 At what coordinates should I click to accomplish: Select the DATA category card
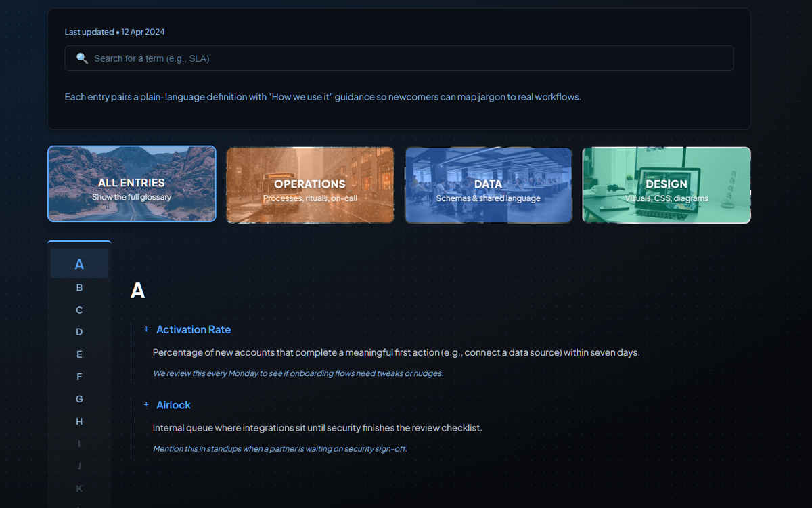pyautogui.click(x=488, y=184)
